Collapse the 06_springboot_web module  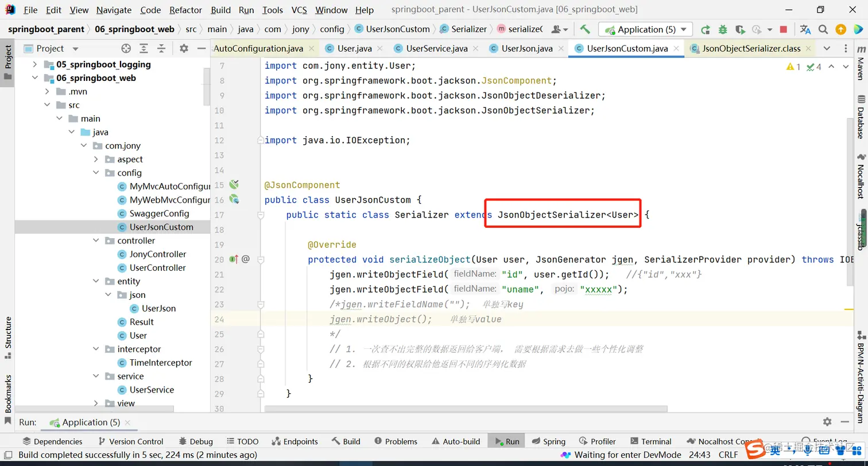35,78
